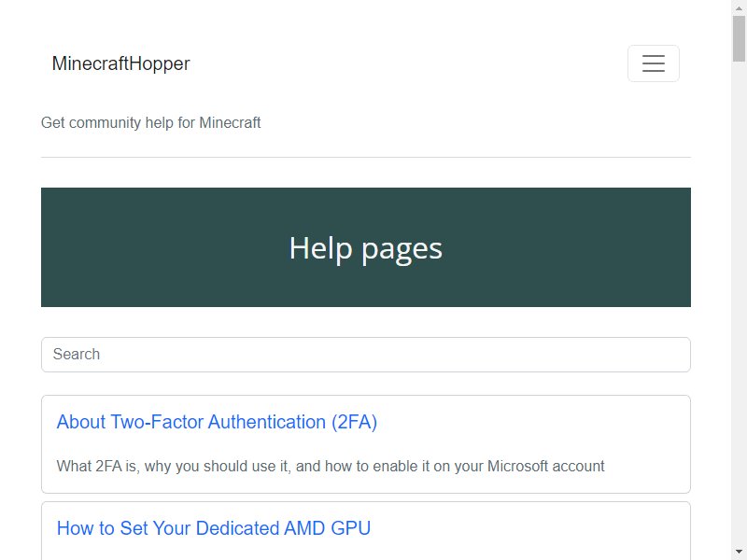The width and height of the screenshot is (747, 560).
Task: Click the 2FA card description text
Action: tap(331, 466)
